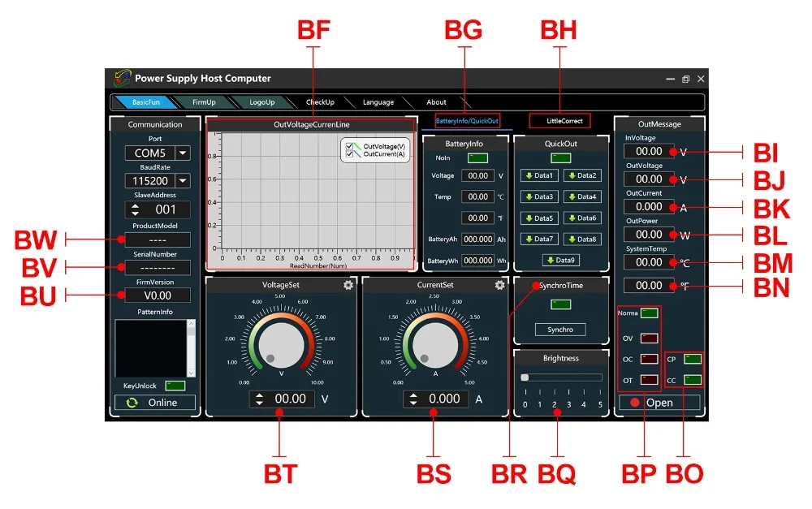Click the Synchro button
812x509 pixels.
coord(560,330)
